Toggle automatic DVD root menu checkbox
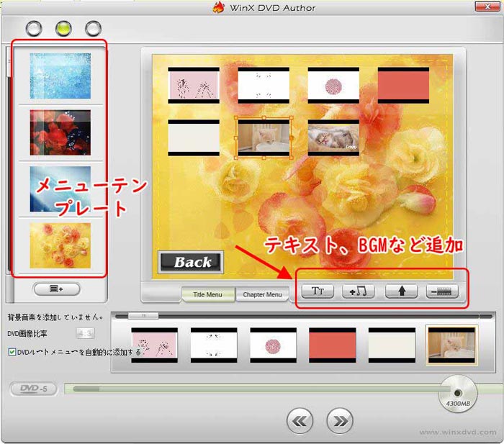504x444 pixels. click(x=12, y=352)
